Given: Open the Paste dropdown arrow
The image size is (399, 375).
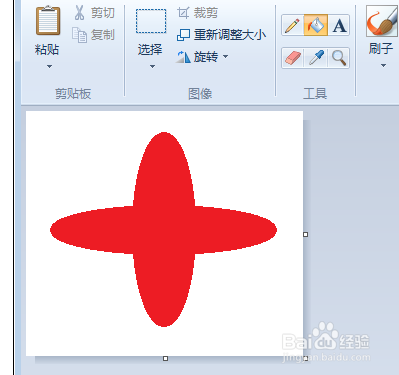Looking at the screenshot, I should pos(49,66).
